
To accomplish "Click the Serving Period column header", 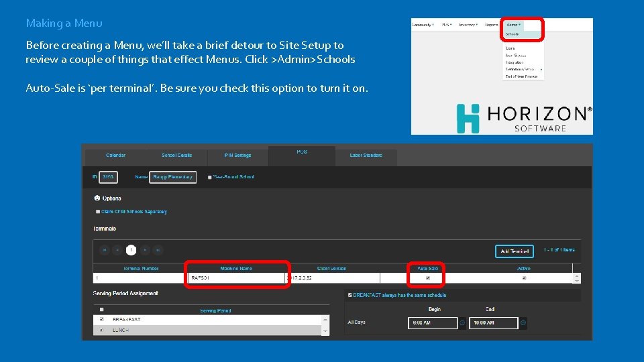I will (215, 310).
